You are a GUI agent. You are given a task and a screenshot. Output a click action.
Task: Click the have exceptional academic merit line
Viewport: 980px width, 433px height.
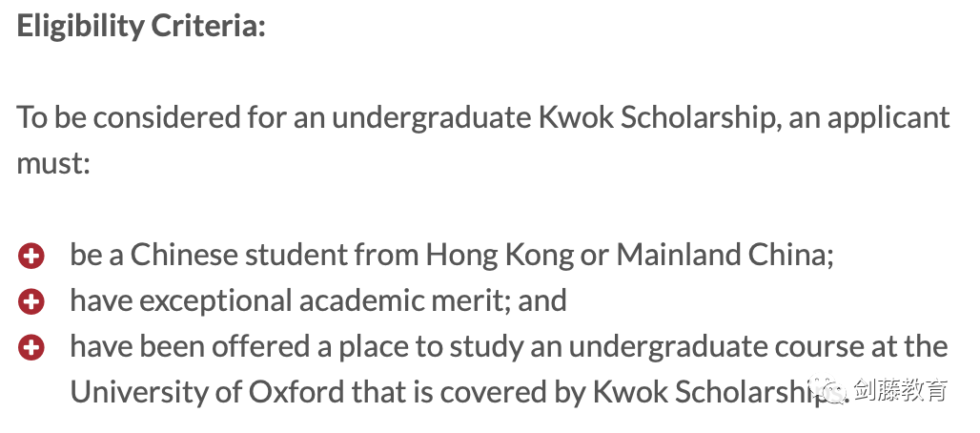point(318,301)
